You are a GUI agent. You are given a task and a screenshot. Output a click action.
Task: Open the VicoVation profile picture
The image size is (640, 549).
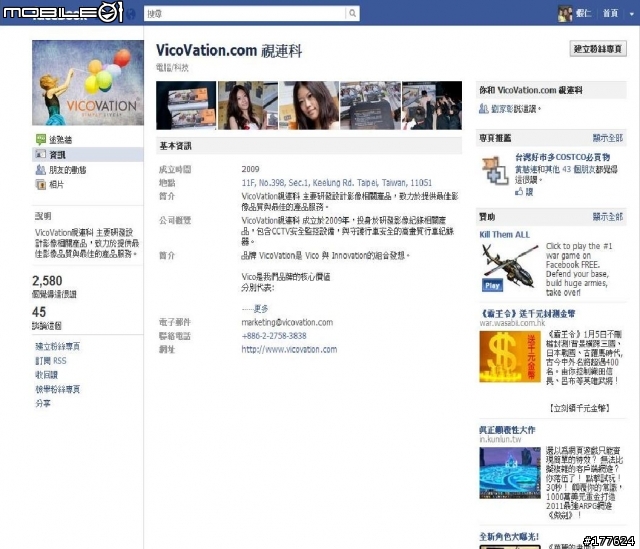tap(88, 82)
